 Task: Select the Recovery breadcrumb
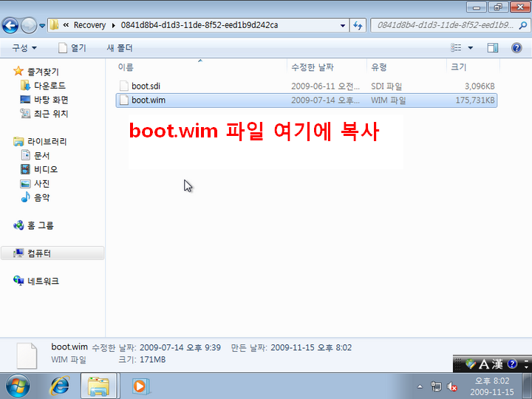click(89, 25)
